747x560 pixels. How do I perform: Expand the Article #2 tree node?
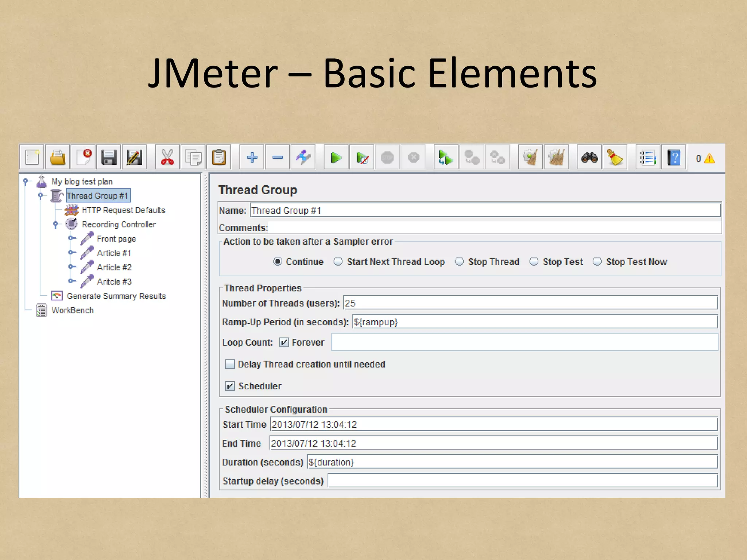pyautogui.click(x=71, y=267)
